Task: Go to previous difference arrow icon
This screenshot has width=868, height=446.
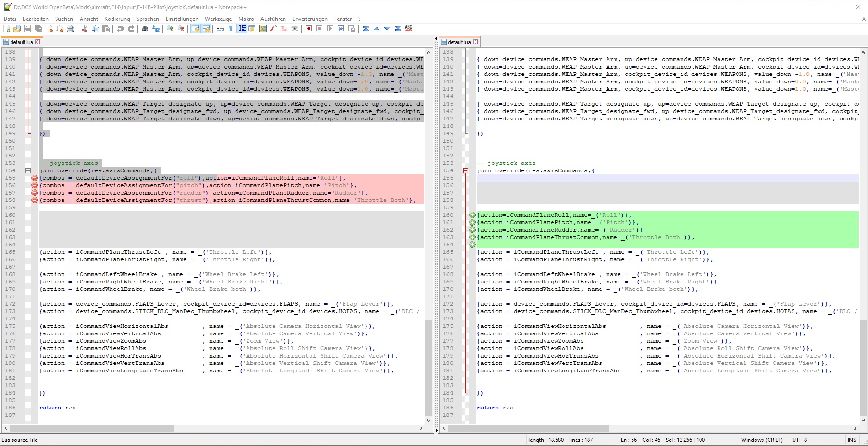Action: [x=377, y=29]
